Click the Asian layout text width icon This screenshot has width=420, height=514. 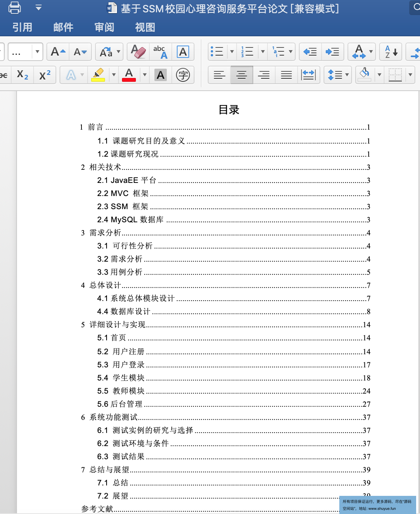pos(359,52)
